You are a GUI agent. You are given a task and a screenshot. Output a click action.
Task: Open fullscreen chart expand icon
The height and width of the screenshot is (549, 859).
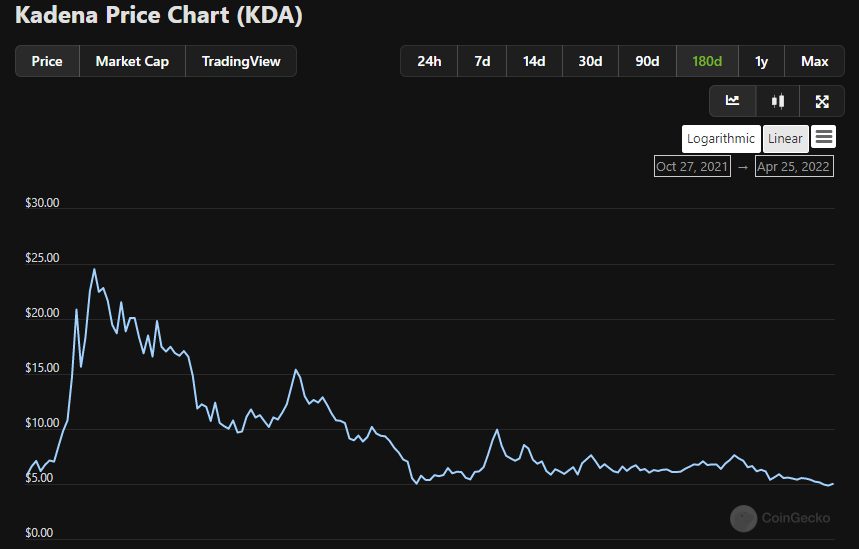click(822, 101)
